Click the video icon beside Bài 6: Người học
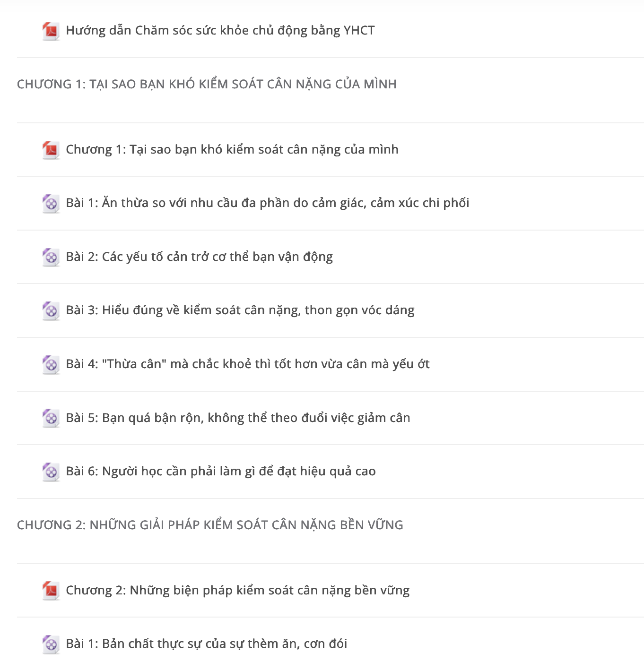The image size is (644, 670). point(51,472)
